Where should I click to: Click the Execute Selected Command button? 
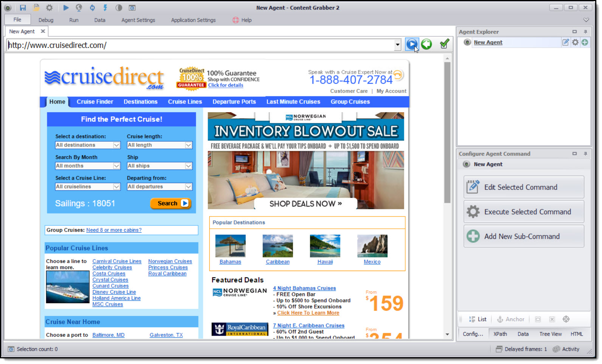coord(524,212)
